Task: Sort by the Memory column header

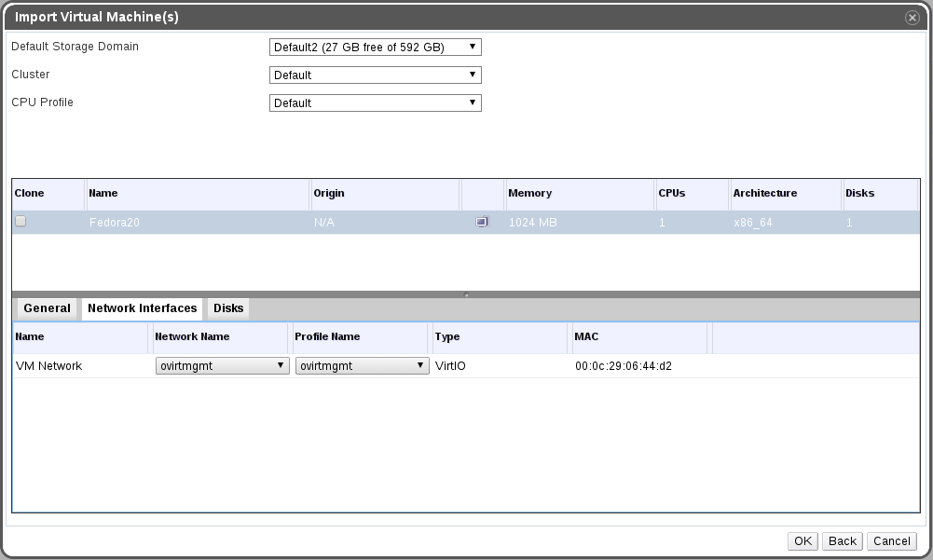Action: point(529,194)
